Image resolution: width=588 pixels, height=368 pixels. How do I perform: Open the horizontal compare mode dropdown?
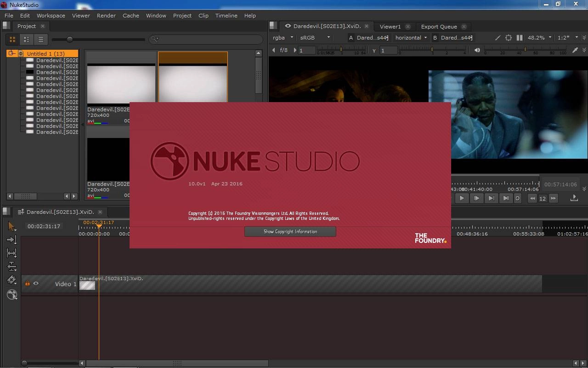(411, 38)
